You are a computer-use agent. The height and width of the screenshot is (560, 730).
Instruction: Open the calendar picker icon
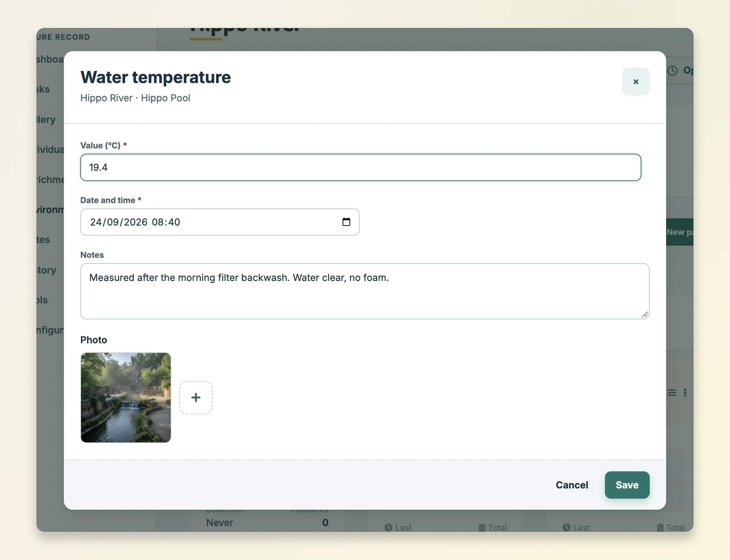pyautogui.click(x=346, y=222)
